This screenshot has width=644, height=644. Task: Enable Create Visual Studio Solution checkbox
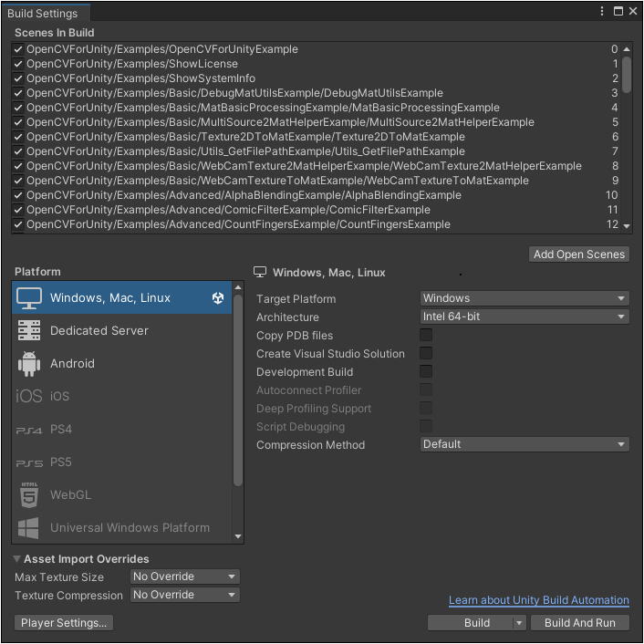[x=426, y=353]
